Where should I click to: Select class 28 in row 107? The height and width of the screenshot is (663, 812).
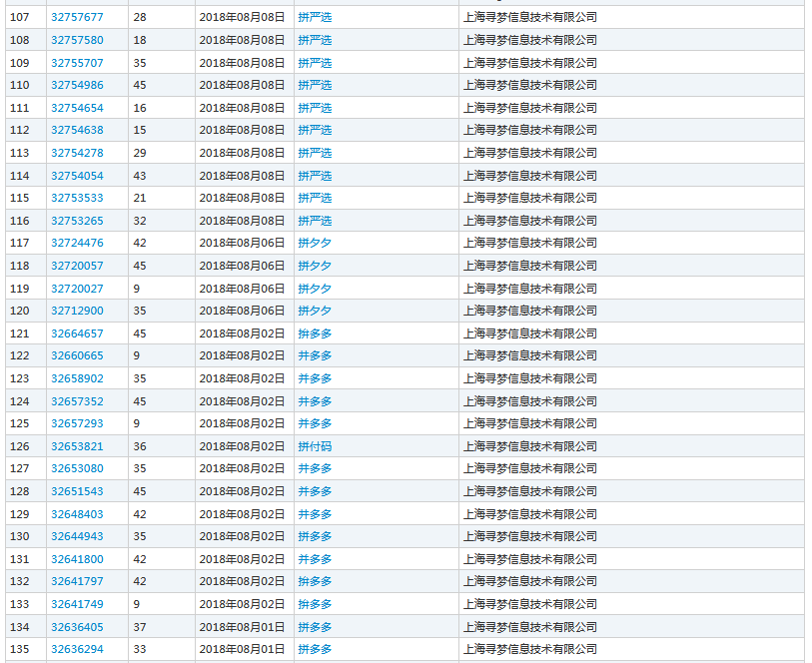[140, 17]
